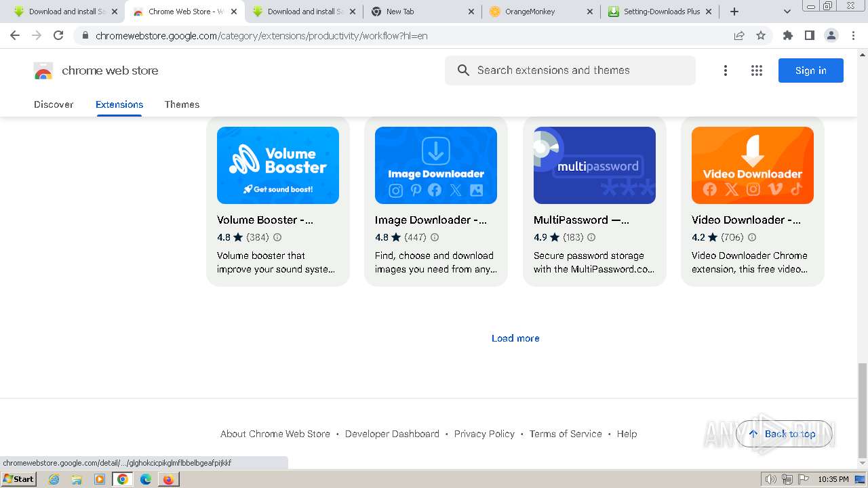The width and height of the screenshot is (868, 488).
Task: Show rating info for MultiPassword
Action: click(x=591, y=237)
